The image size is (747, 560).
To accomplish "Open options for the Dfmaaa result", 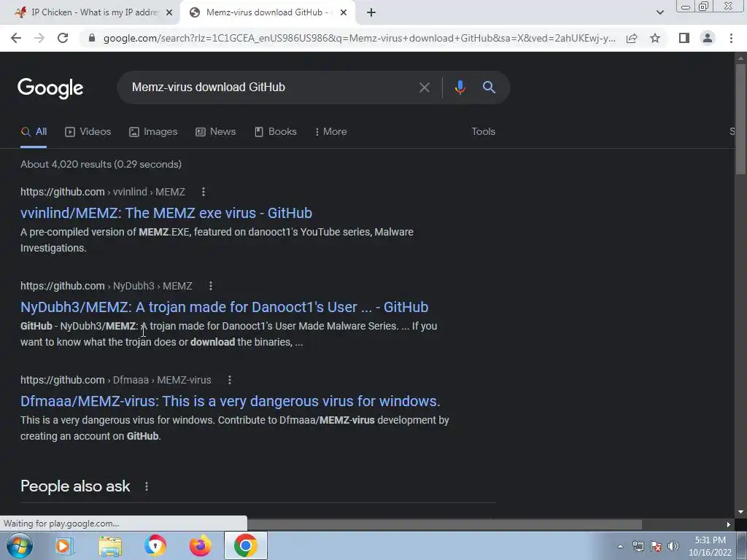I will click(x=230, y=380).
